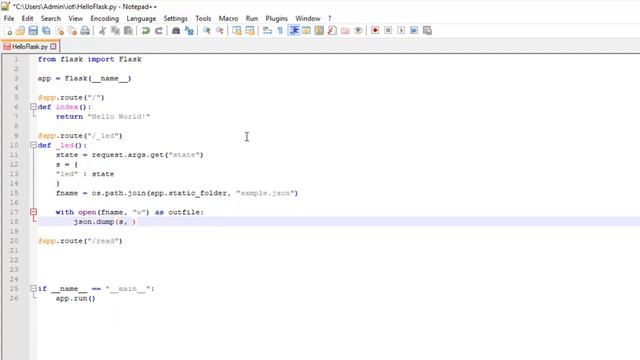
Task: Open the Window menu
Action: tap(308, 18)
